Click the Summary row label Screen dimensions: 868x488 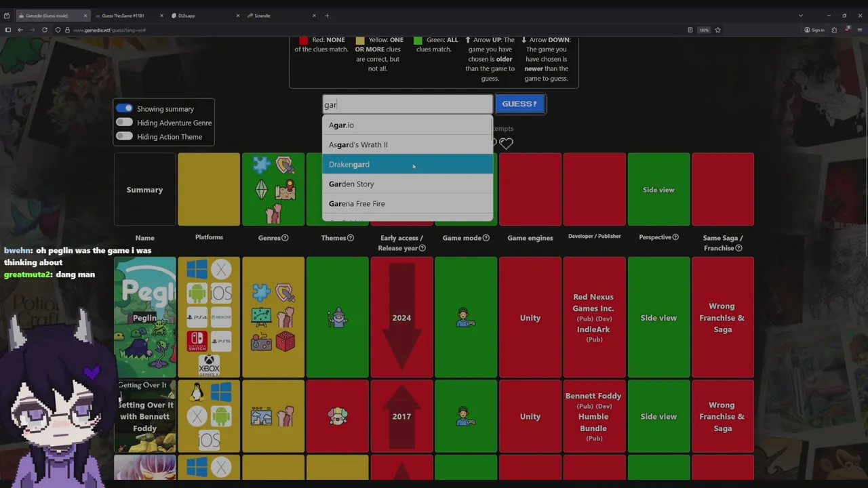pyautogui.click(x=144, y=190)
